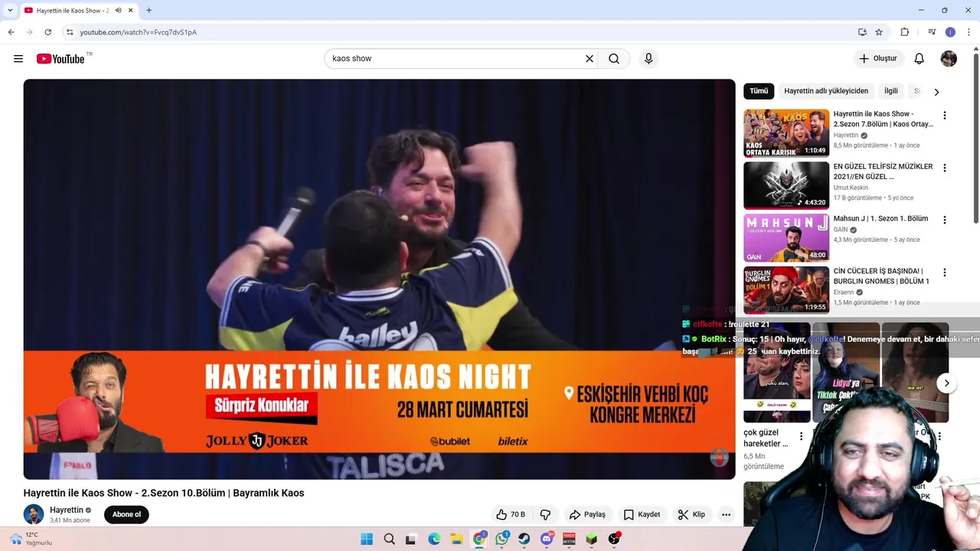Image resolution: width=980 pixels, height=551 pixels.
Task: Open options for BURGLIN GNOMES video
Action: coord(944,272)
